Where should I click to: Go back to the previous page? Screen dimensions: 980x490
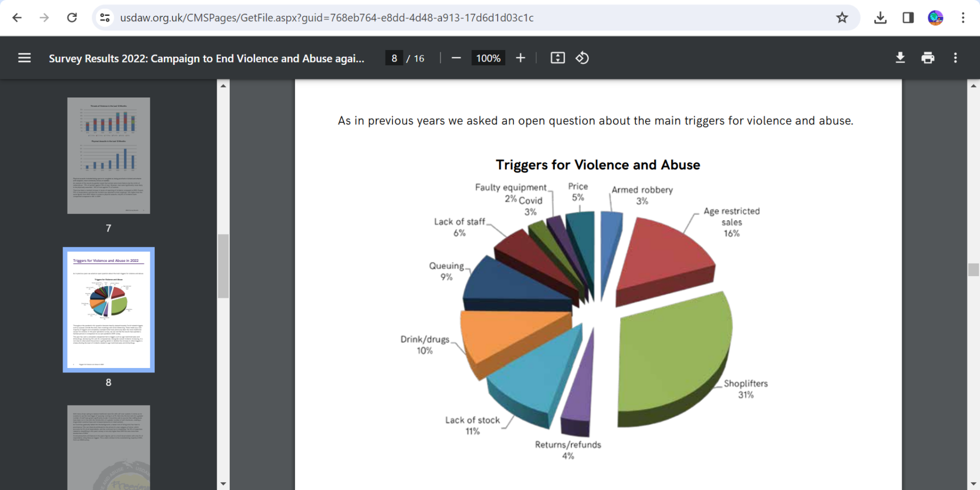17,18
